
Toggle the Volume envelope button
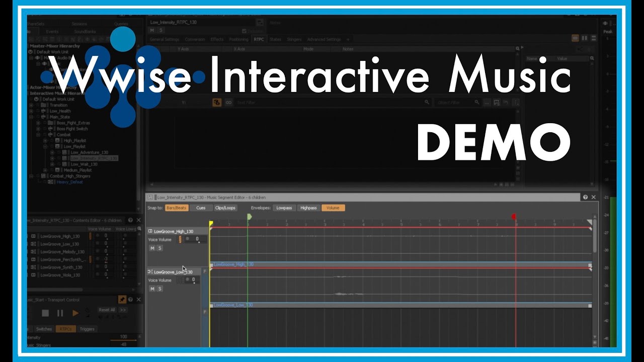coord(333,208)
